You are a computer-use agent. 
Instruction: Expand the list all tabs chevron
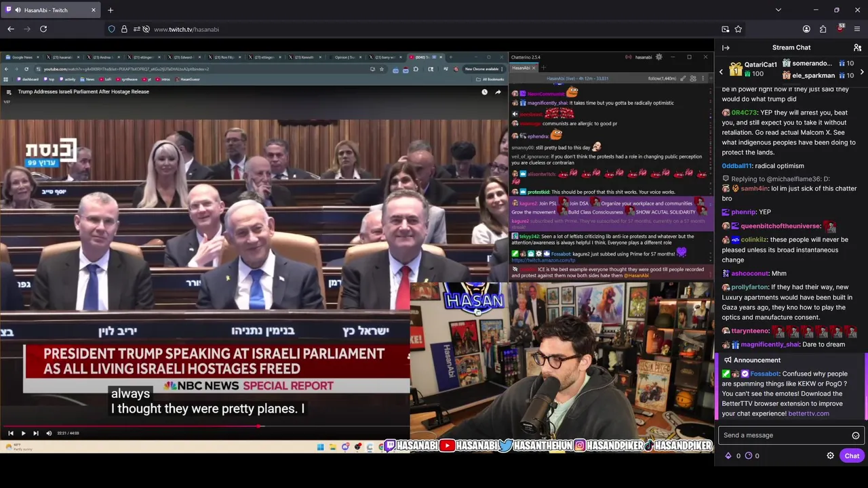[x=778, y=10]
